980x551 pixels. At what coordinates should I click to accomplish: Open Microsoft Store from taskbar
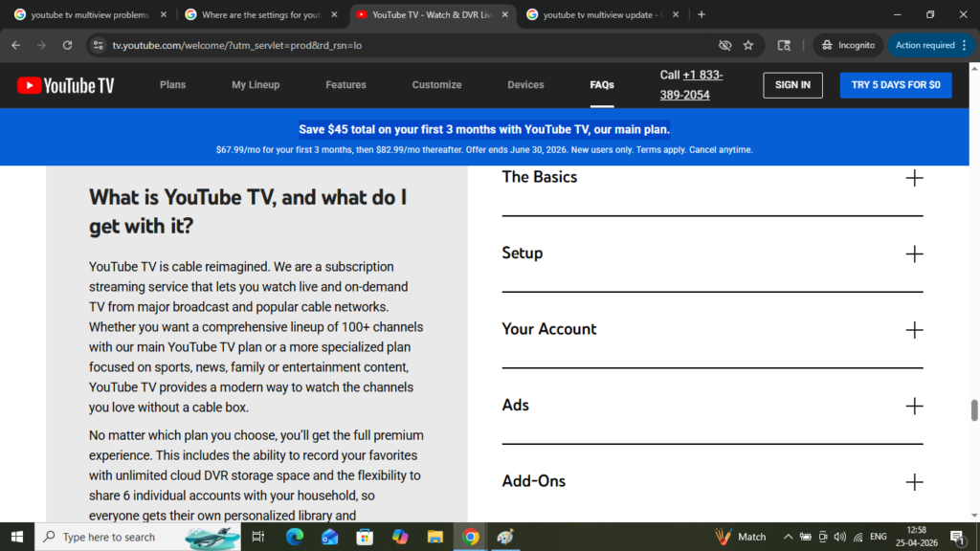tap(365, 537)
